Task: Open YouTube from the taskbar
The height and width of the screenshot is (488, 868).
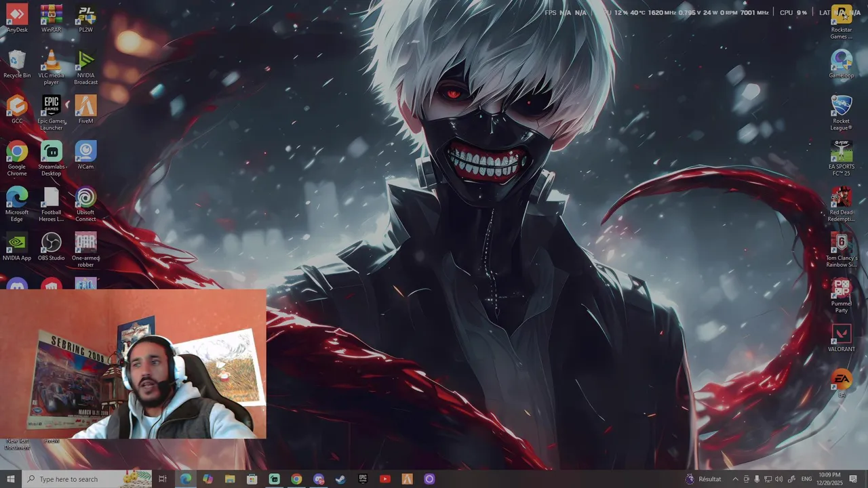Action: 385,479
